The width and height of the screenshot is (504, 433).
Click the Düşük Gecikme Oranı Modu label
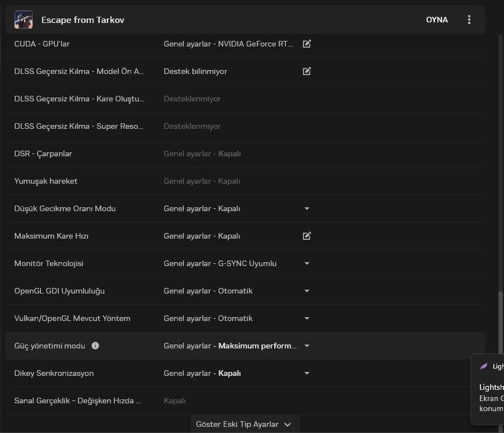click(65, 208)
